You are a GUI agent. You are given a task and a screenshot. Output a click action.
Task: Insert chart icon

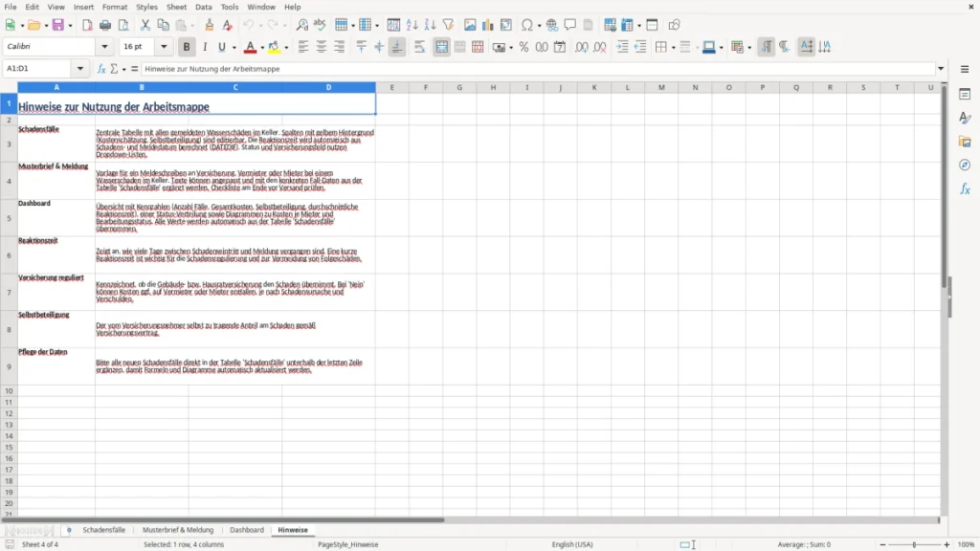[488, 25]
